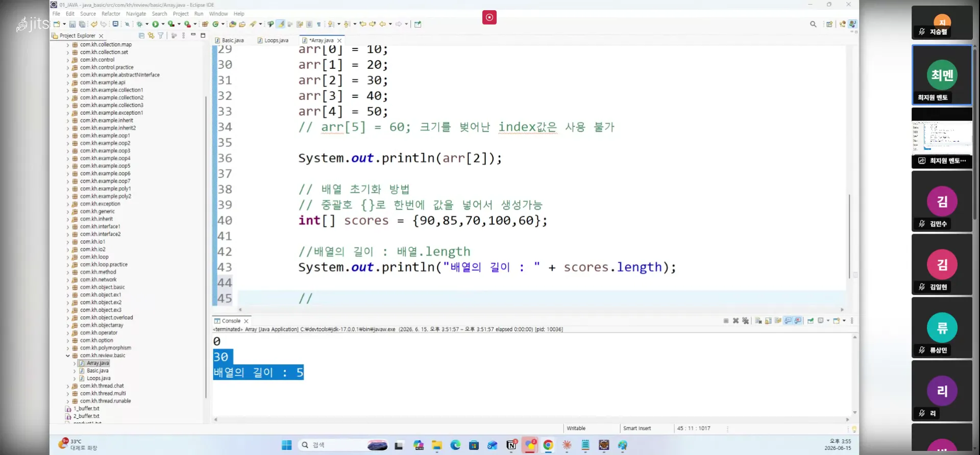Image resolution: width=980 pixels, height=455 pixels.
Task: Click the Save icon in Eclipse toolbar
Action: click(72, 24)
